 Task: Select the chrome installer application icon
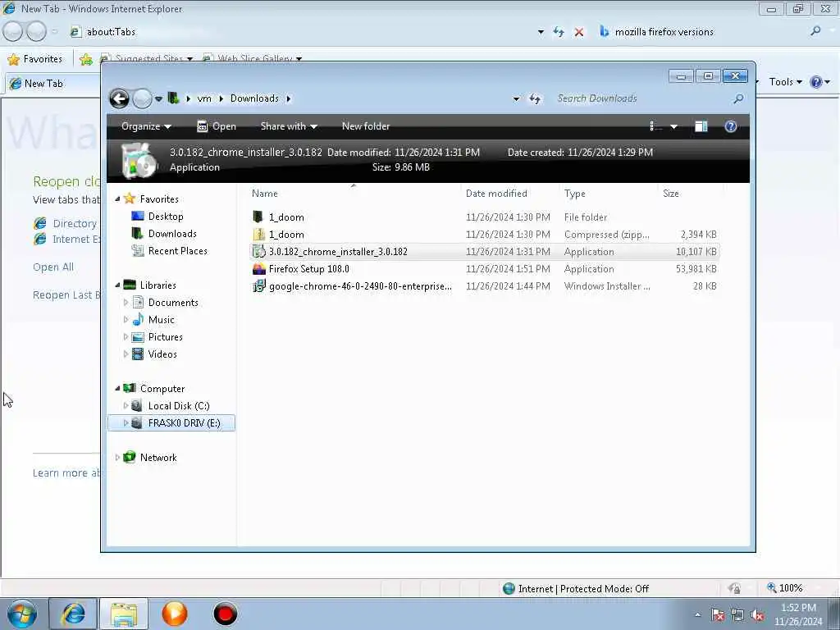(x=258, y=251)
